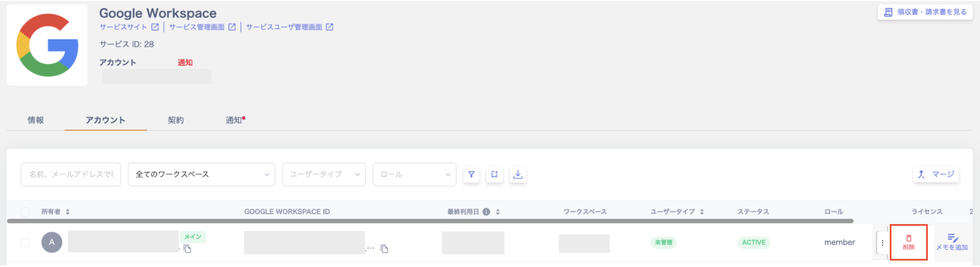
Task: Click the ライセンス column header
Action: click(x=927, y=212)
